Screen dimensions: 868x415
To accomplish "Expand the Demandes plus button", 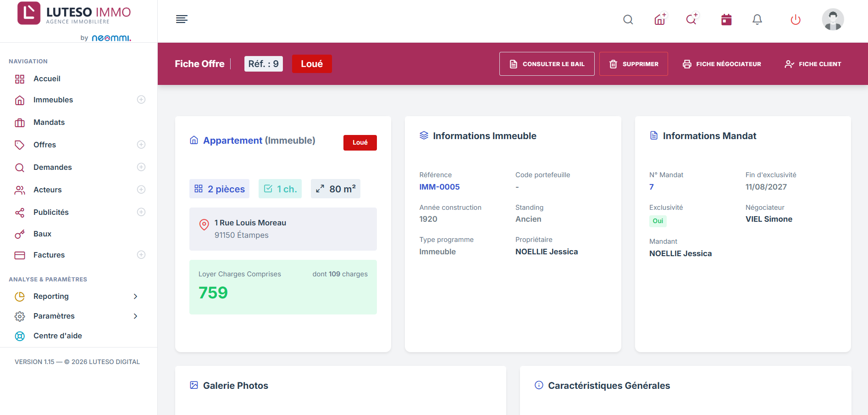I will [141, 167].
